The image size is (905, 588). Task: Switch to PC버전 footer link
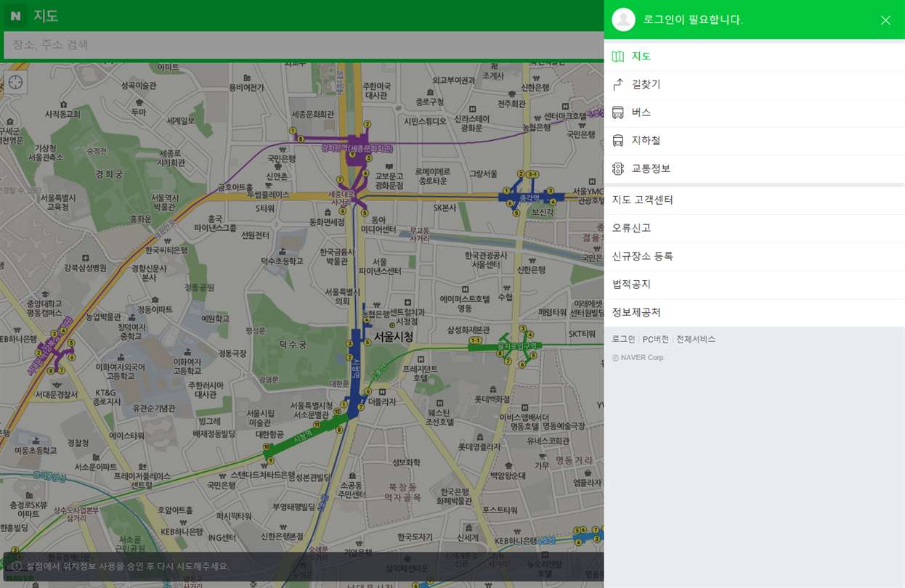[655, 339]
